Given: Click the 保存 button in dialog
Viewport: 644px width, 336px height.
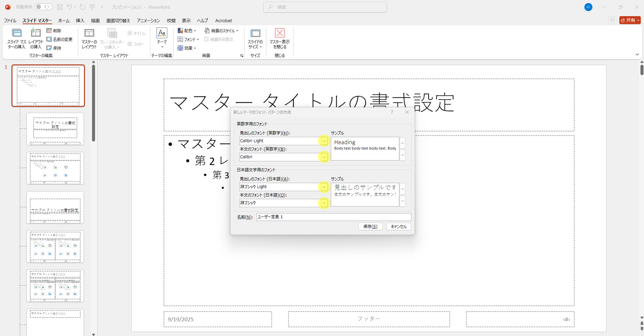Looking at the screenshot, I should (x=371, y=227).
